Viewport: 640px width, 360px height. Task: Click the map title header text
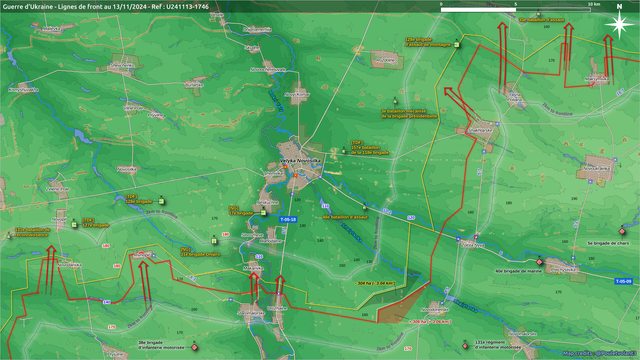click(105, 7)
